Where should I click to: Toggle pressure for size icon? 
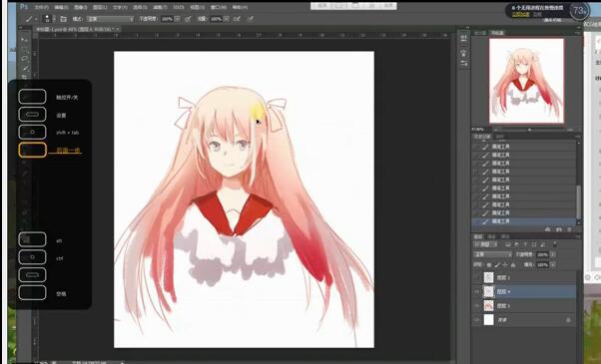251,19
